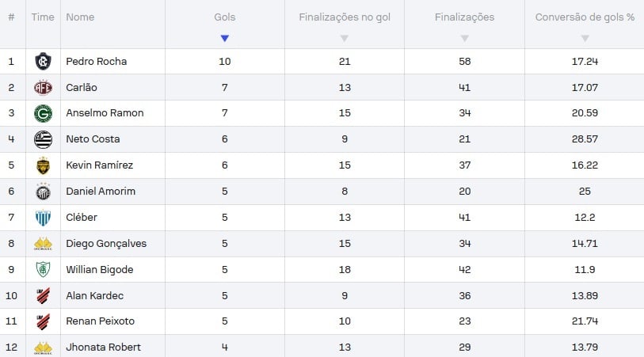Open Renan Peixoto player name link

[x=101, y=321]
